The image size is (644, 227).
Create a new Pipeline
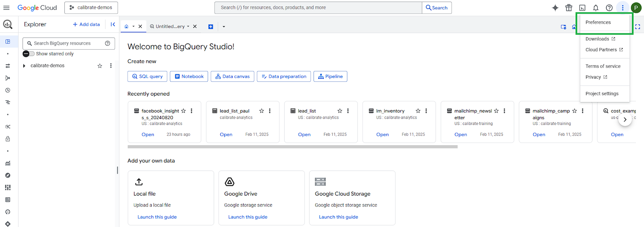click(x=330, y=76)
